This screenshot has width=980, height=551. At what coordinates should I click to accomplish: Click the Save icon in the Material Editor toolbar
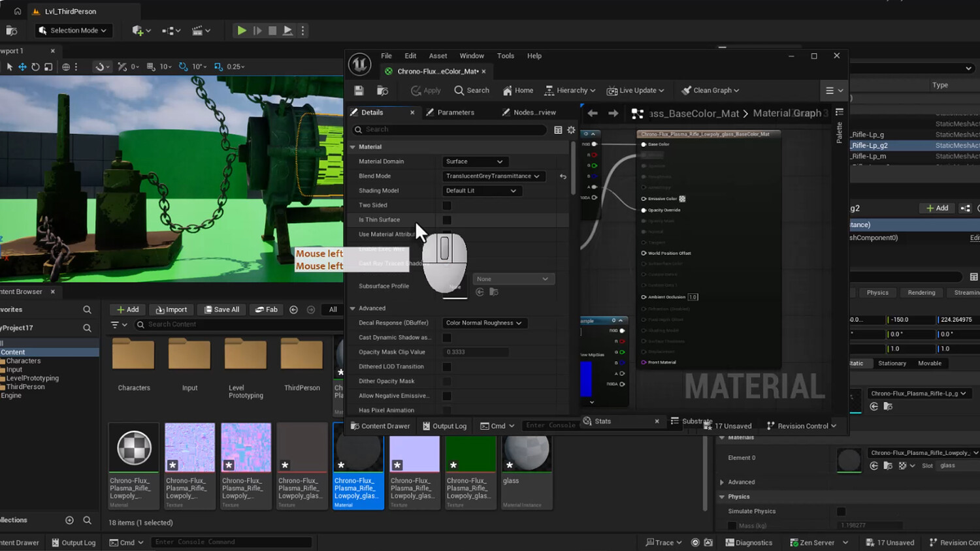click(359, 91)
